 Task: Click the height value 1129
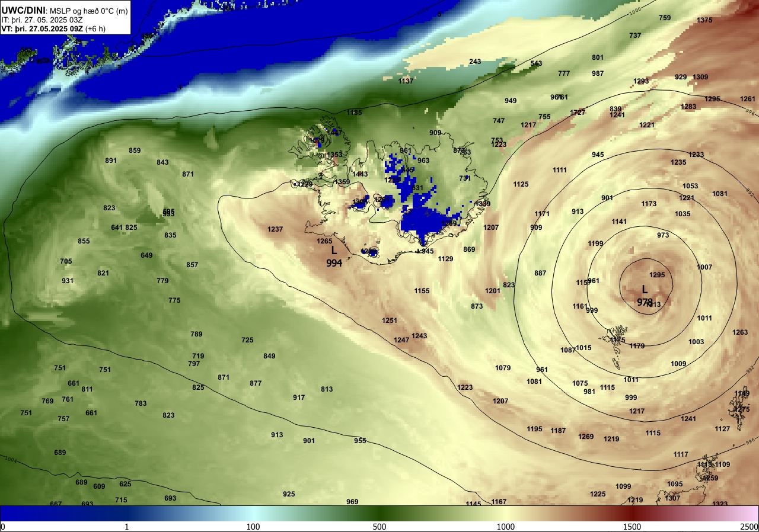(445, 259)
